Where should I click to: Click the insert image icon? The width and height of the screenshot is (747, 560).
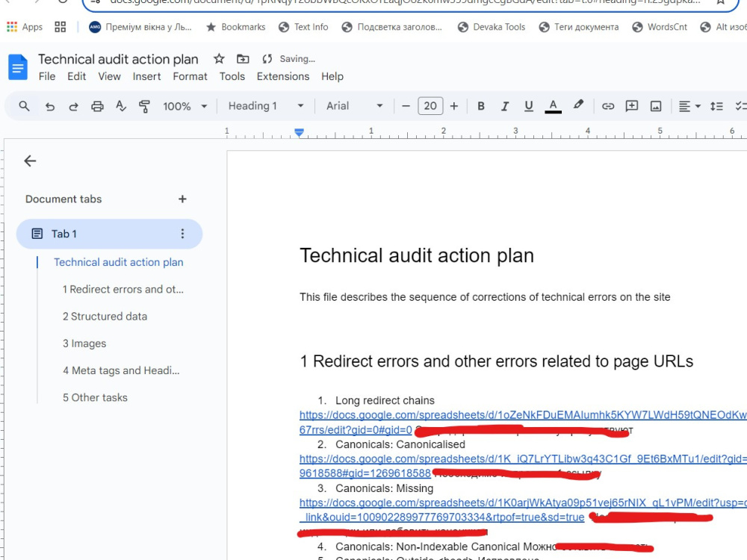(656, 106)
